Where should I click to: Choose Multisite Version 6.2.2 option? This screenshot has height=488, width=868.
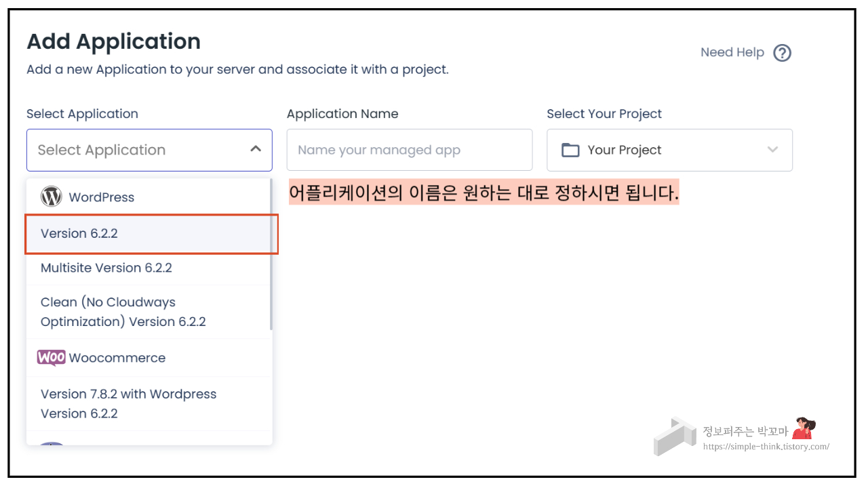point(149,268)
